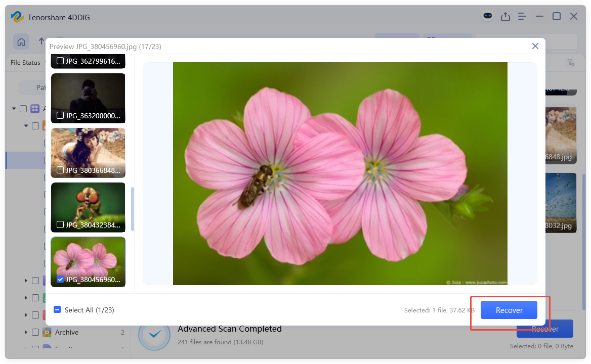Collapse the second-level tree node arrow
The image size is (591, 364).
coord(26,126)
